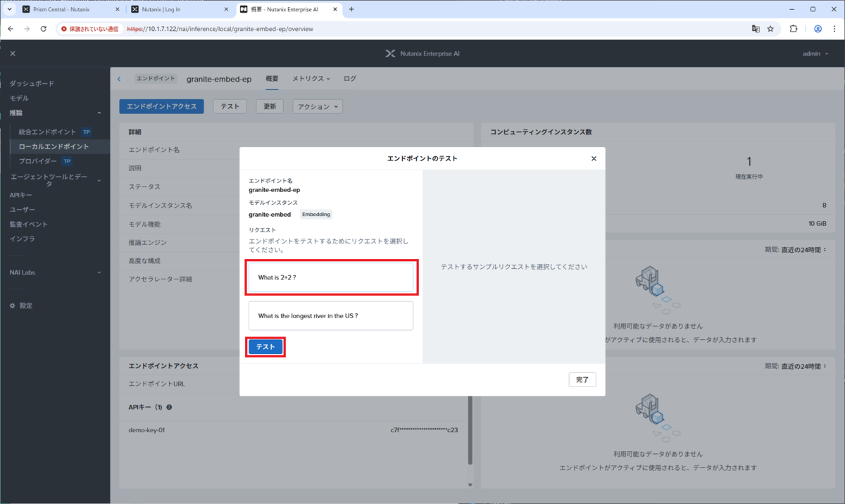Open ユーザー in the sidebar

point(23,210)
